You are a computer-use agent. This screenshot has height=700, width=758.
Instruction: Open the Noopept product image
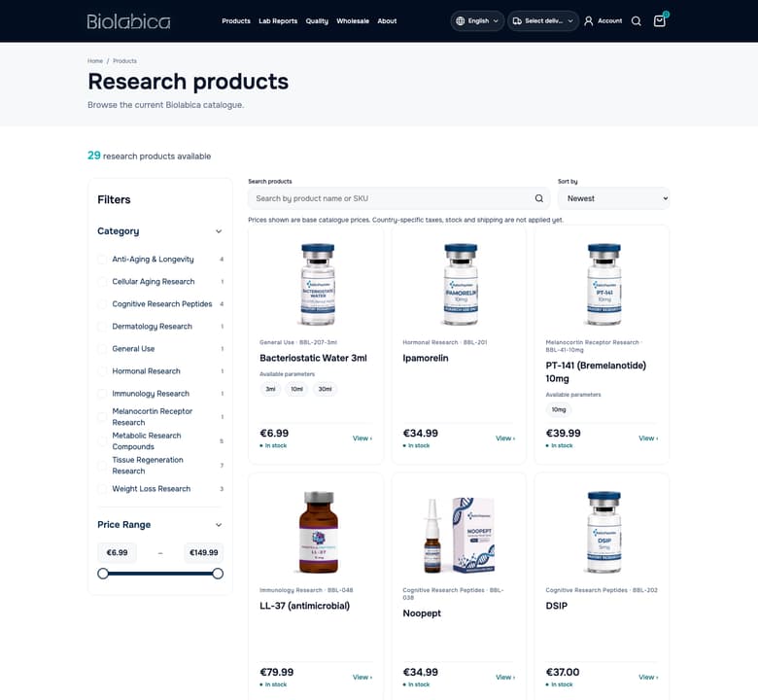[459, 533]
